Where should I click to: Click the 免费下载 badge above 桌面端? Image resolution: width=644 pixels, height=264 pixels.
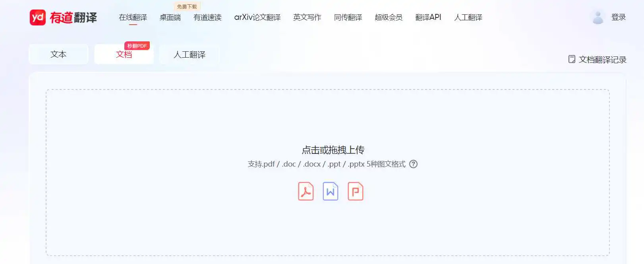coord(187,6)
